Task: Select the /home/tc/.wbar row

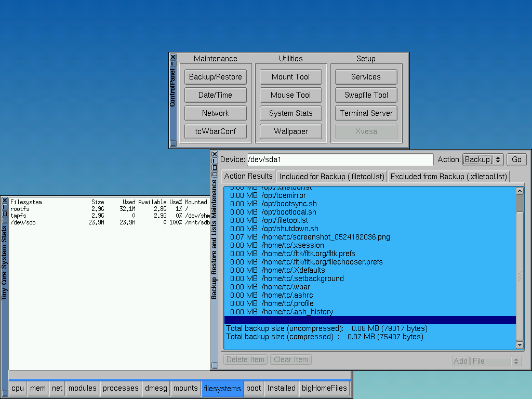Action: (x=370, y=287)
